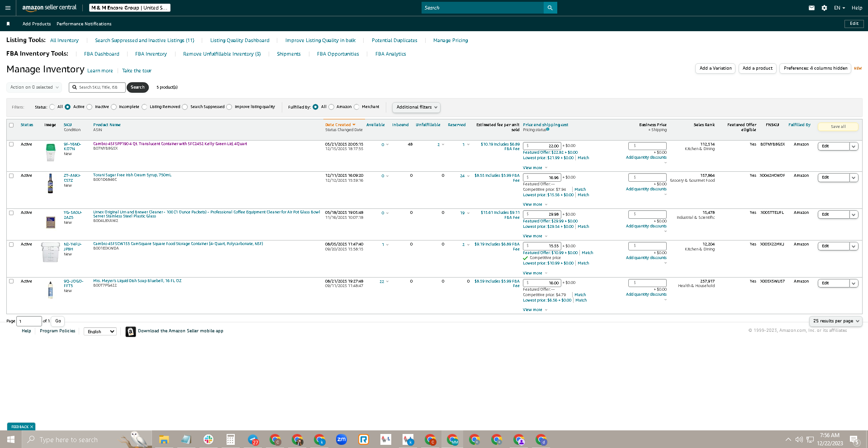Click the page number input field
The height and width of the screenshot is (448, 868).
tap(29, 321)
